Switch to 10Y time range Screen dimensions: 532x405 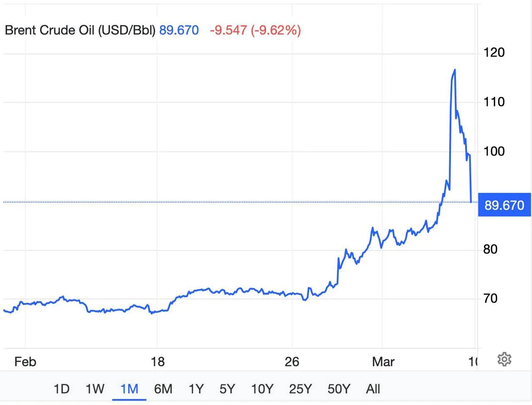262,389
